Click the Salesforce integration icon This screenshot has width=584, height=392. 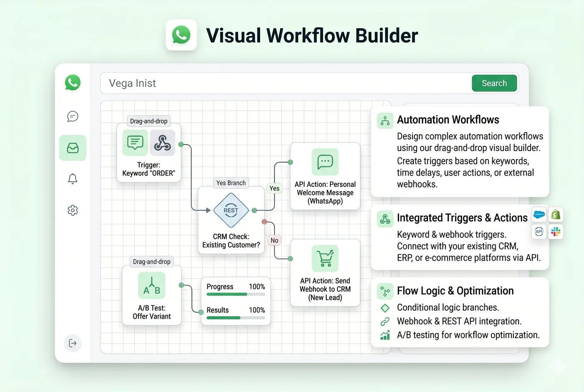539,214
